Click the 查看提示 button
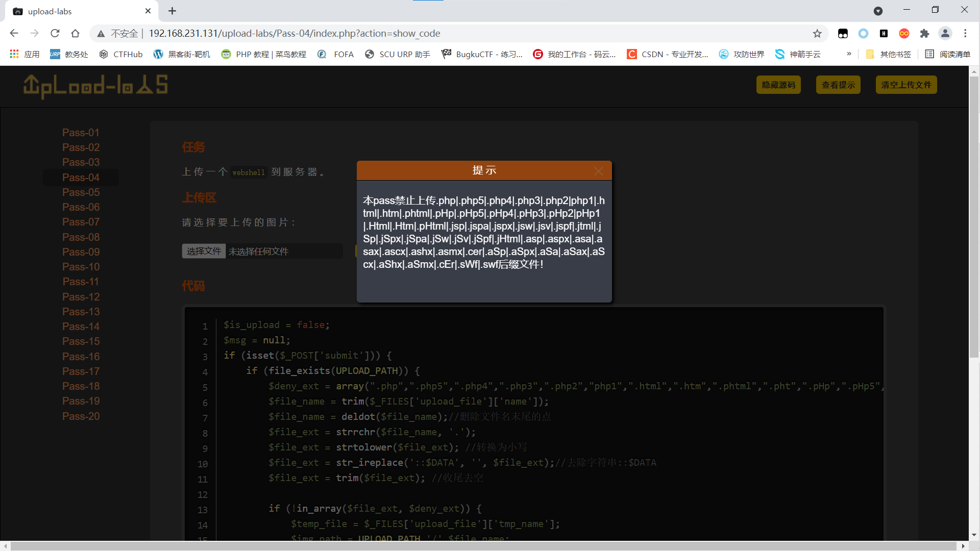 [x=838, y=85]
